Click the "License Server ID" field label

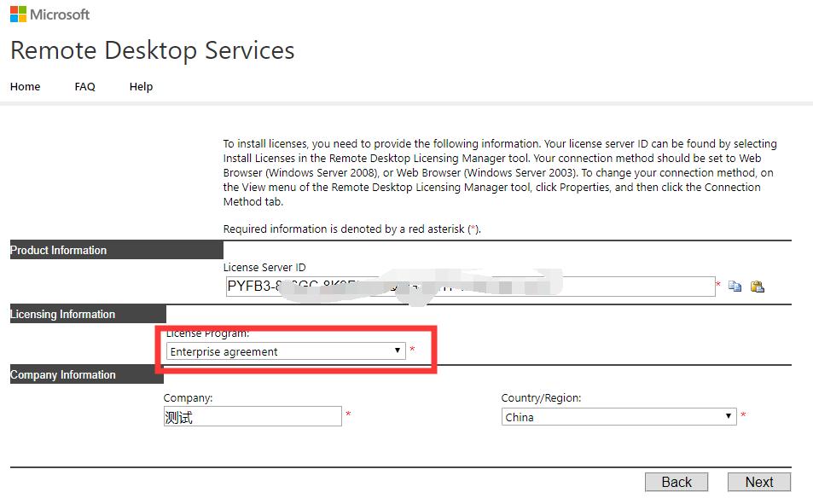[264, 268]
